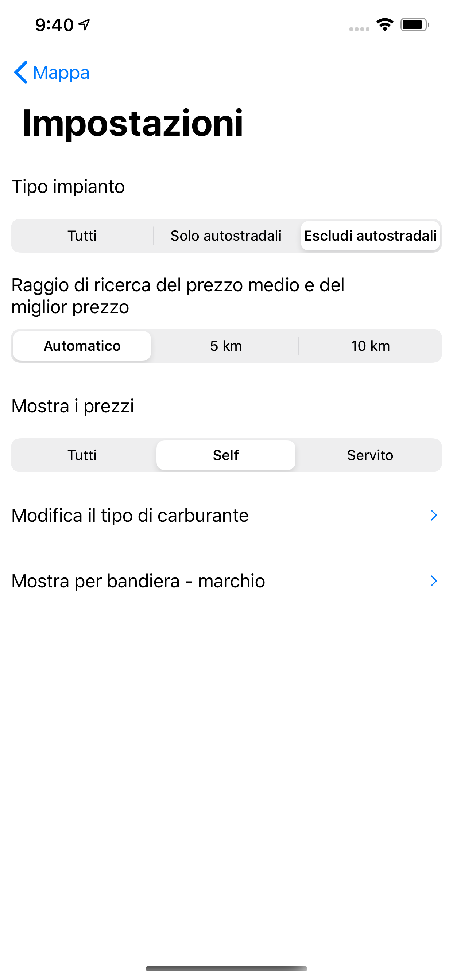453x980 pixels.
Task: Choose Solo autostradali station type
Action: click(x=226, y=236)
